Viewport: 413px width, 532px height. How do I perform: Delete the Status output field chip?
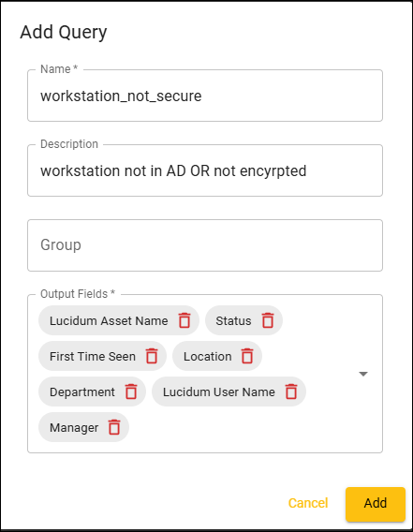268,320
